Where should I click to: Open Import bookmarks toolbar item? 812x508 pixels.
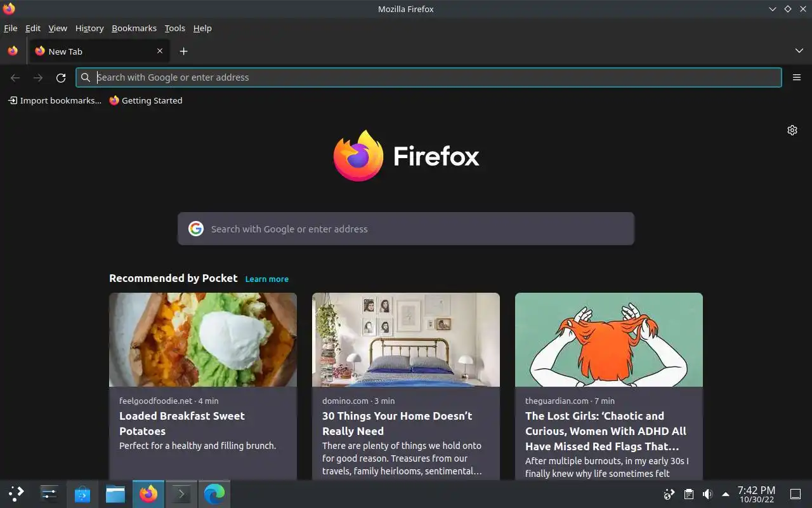click(55, 100)
